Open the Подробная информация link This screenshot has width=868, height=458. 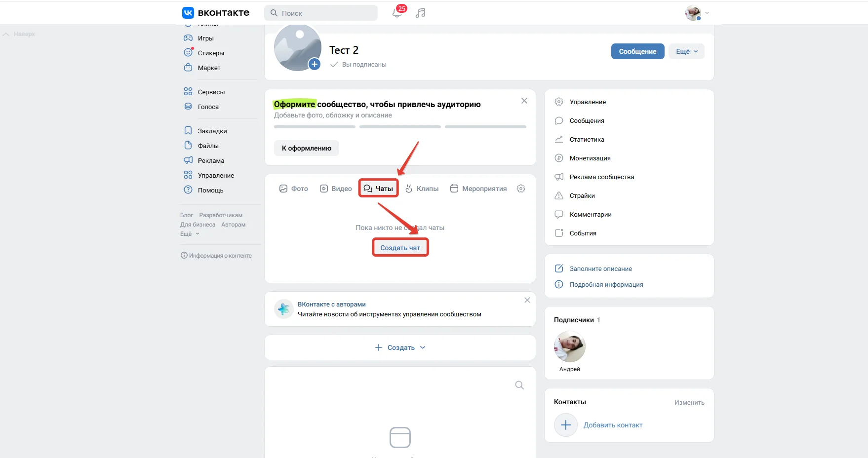coord(606,284)
